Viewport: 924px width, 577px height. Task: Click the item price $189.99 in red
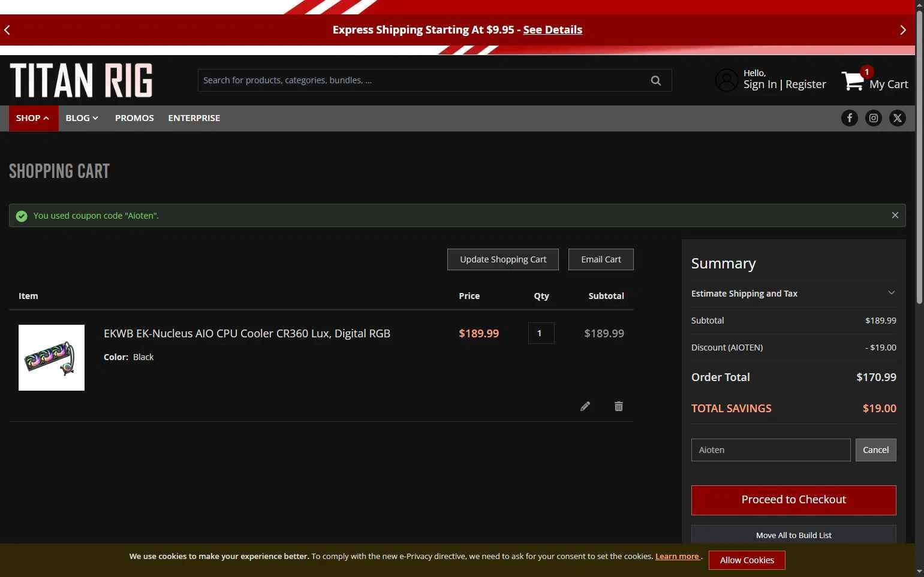coord(478,334)
